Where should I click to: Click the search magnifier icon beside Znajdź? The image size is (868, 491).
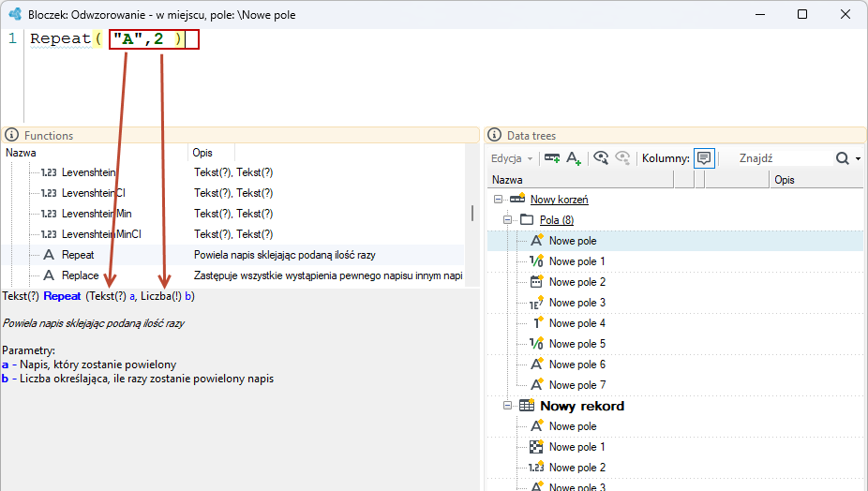point(842,158)
